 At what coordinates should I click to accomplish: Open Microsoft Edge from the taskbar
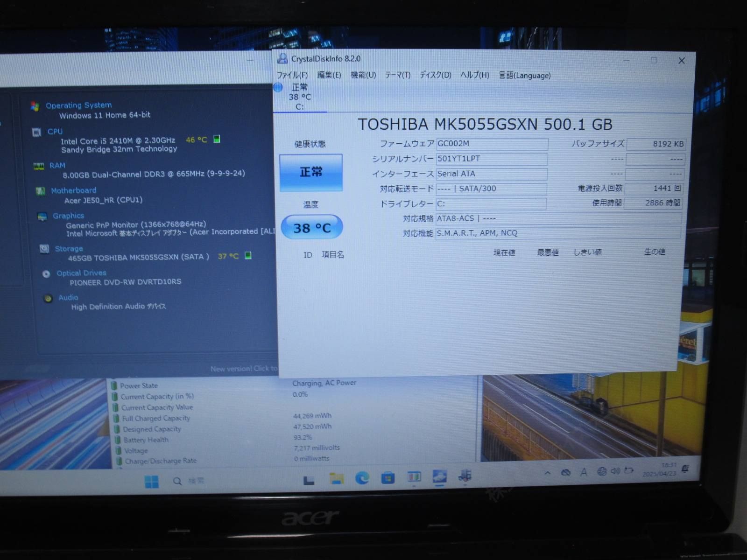pyautogui.click(x=362, y=478)
